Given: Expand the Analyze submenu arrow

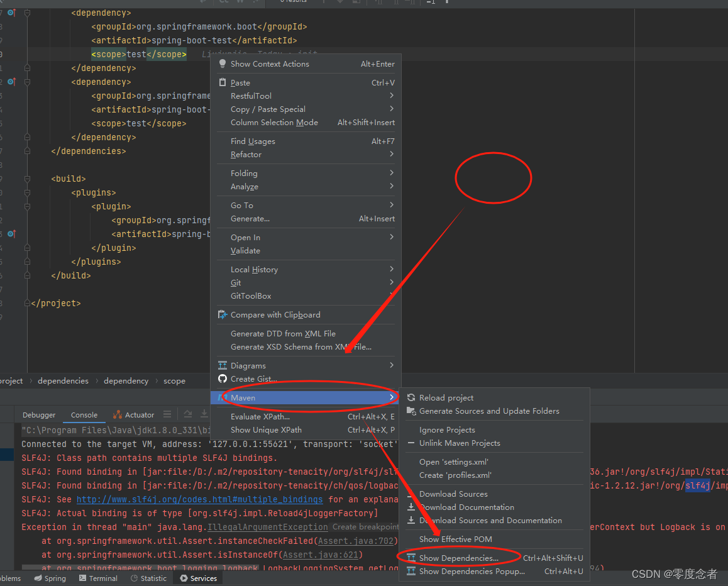Looking at the screenshot, I should (x=392, y=185).
